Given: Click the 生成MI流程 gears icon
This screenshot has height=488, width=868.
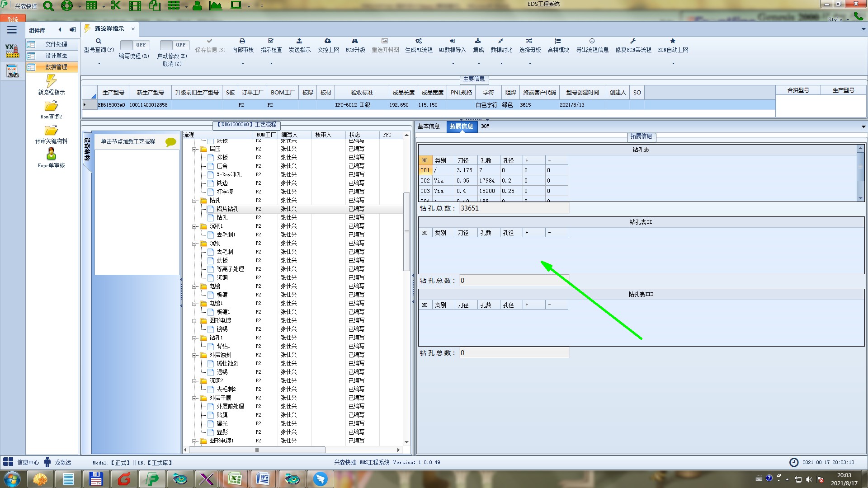Looking at the screenshot, I should pyautogui.click(x=419, y=41).
